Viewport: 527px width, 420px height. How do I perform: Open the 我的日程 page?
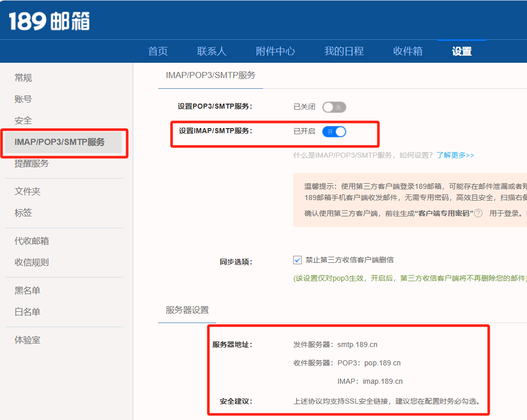[343, 51]
